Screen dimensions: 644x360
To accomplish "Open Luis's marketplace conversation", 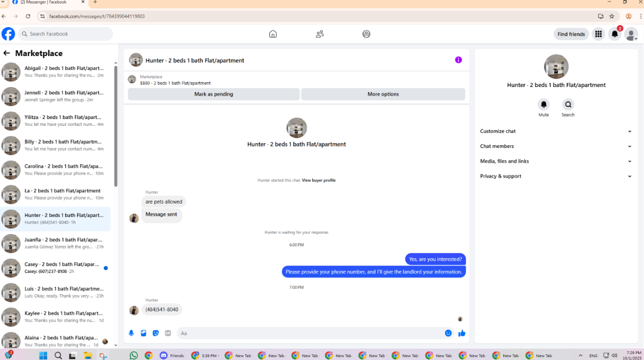I will [x=56, y=293].
